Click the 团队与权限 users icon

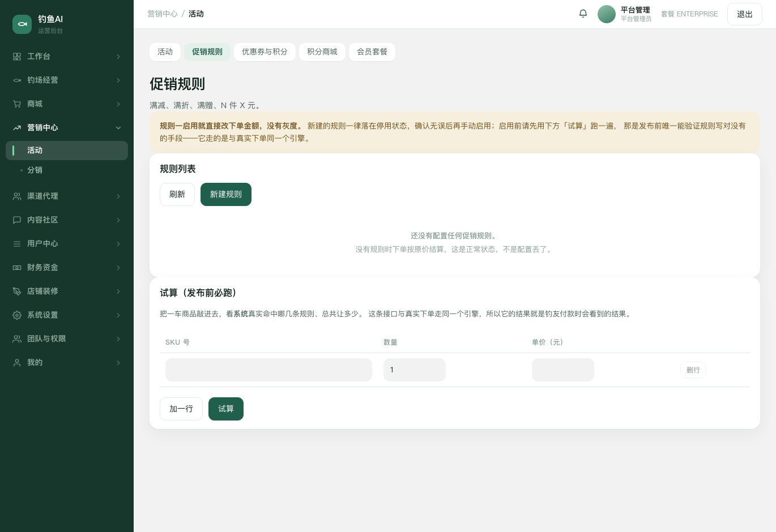click(x=17, y=339)
